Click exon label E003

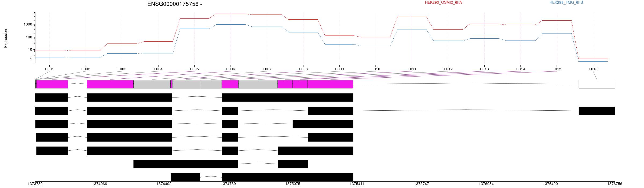(x=122, y=69)
